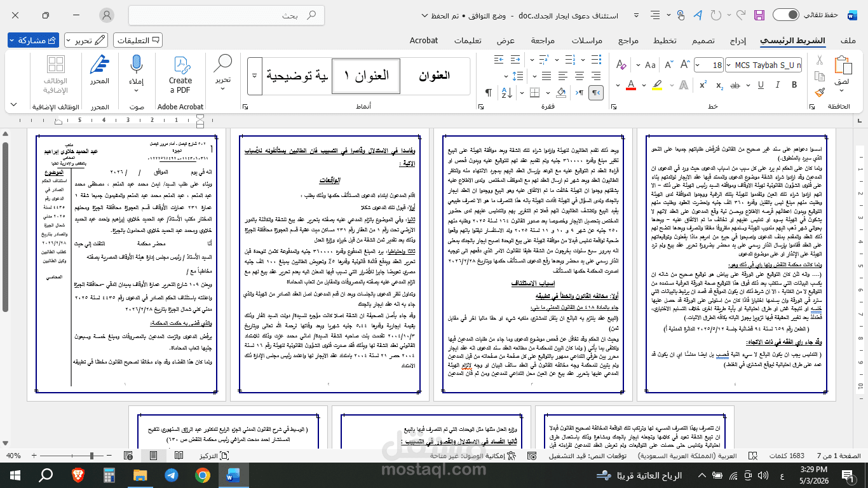Select the Title (العنوان) style

(434, 76)
